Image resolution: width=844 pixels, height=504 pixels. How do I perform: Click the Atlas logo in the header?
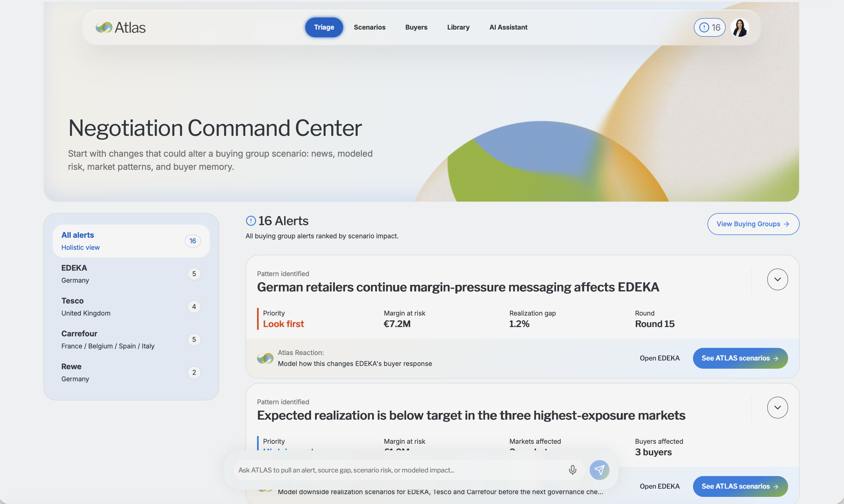pos(121,27)
